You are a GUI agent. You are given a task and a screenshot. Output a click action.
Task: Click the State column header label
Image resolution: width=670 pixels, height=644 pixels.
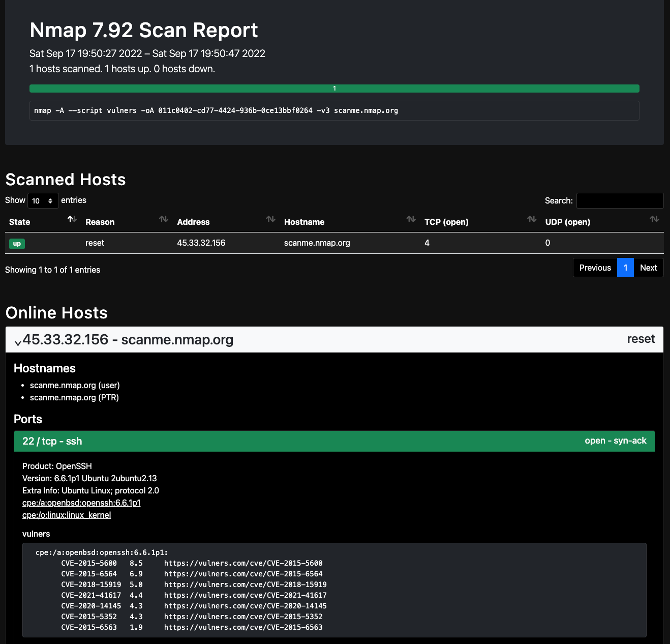[20, 222]
